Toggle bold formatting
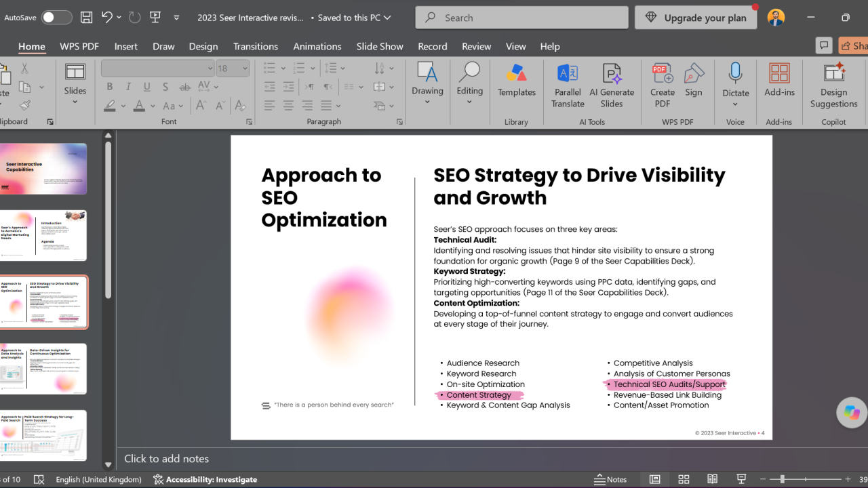 coord(109,87)
